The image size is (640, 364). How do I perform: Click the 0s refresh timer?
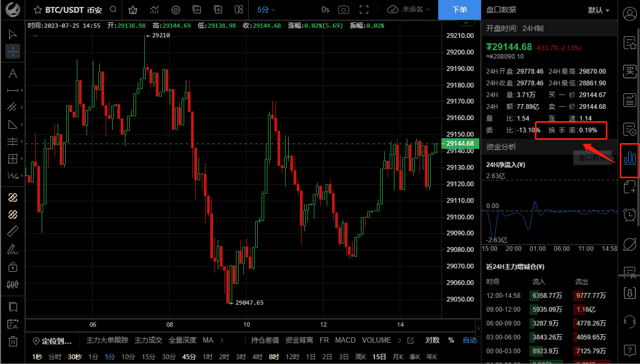pos(325,10)
